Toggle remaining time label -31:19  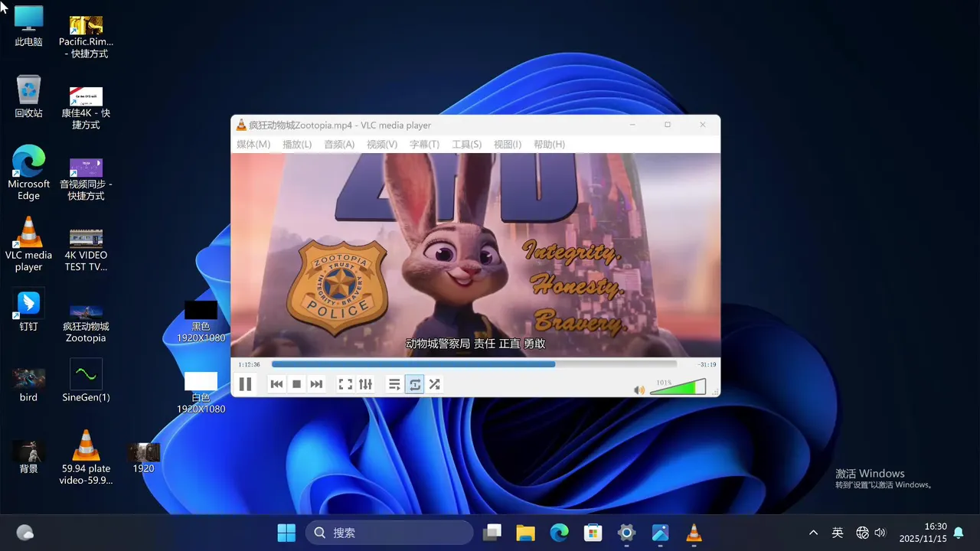[707, 364]
